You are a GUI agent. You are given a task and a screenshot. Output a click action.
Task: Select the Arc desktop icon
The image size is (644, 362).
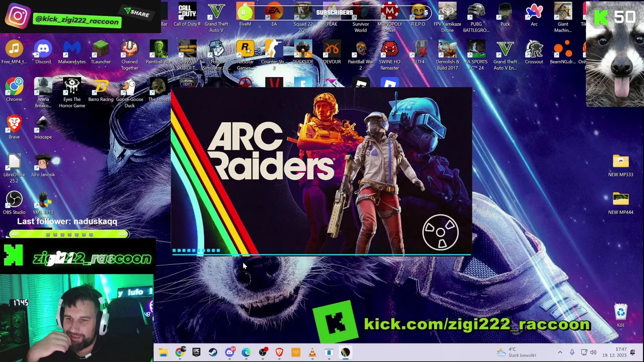click(x=534, y=15)
